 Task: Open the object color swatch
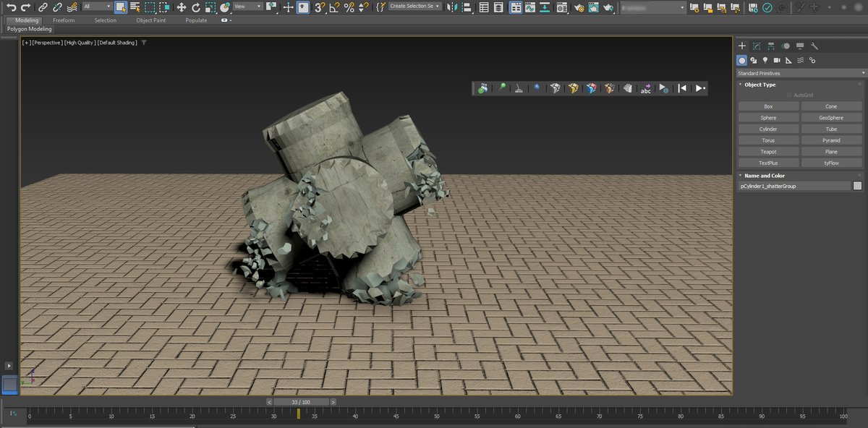click(x=856, y=186)
